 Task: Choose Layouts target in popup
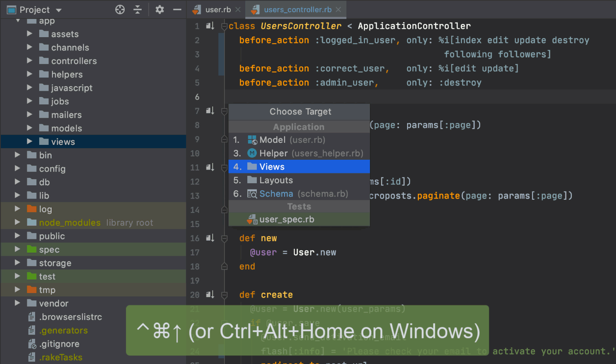point(299,180)
